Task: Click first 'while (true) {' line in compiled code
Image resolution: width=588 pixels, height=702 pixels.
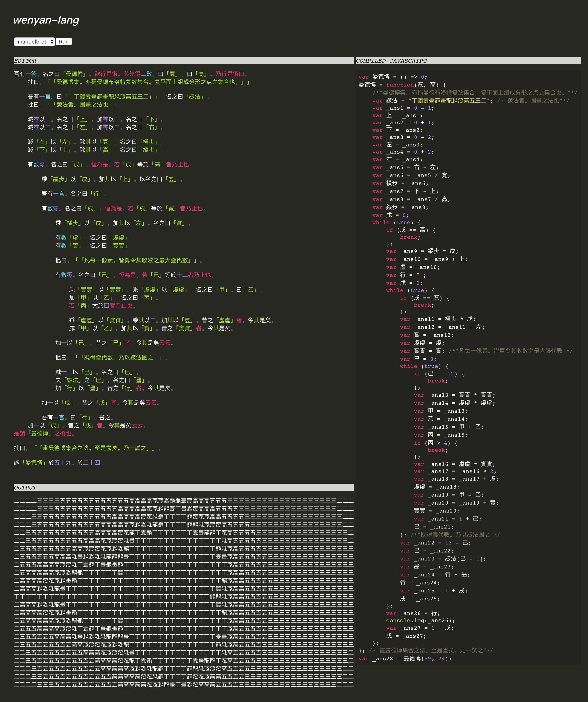Action: [396, 223]
